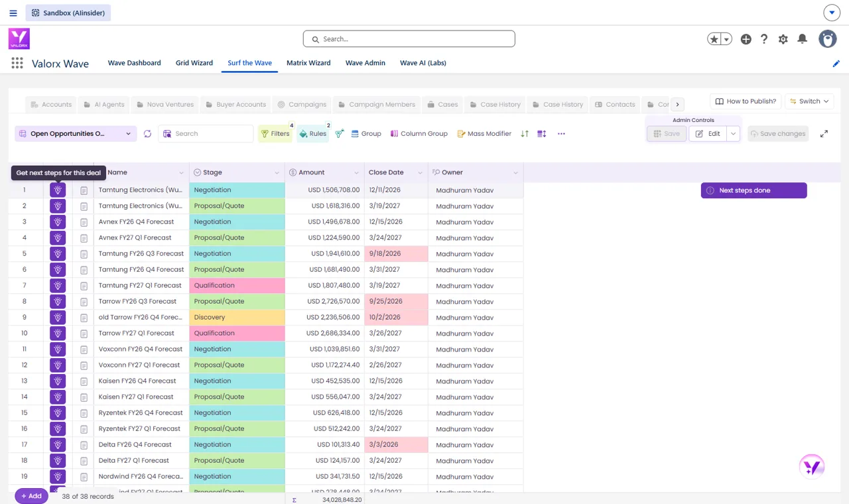Click the Filters button
849x504 pixels.
(275, 133)
